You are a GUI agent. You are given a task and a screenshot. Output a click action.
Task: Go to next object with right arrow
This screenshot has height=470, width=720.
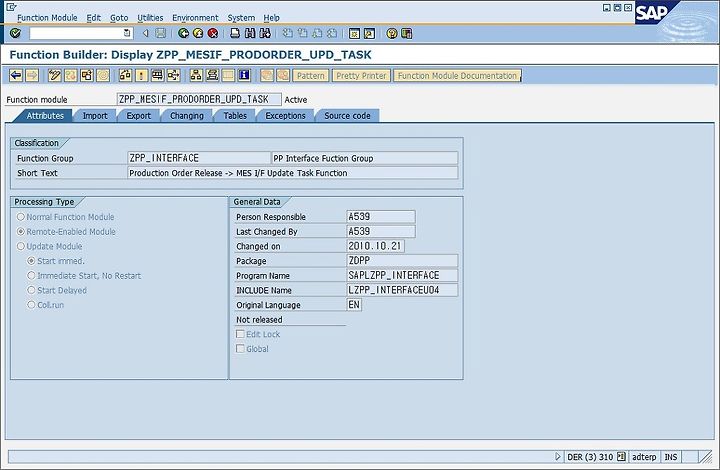tap(32, 75)
